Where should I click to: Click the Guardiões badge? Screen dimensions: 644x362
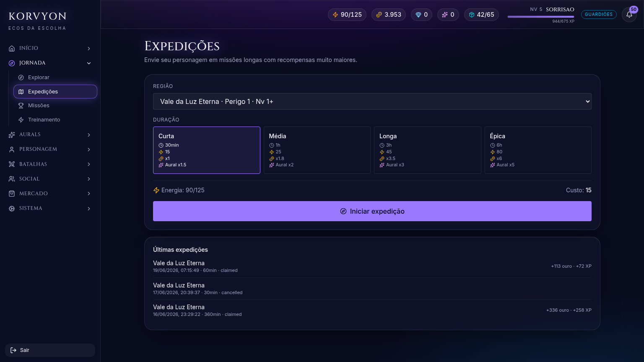point(599,14)
